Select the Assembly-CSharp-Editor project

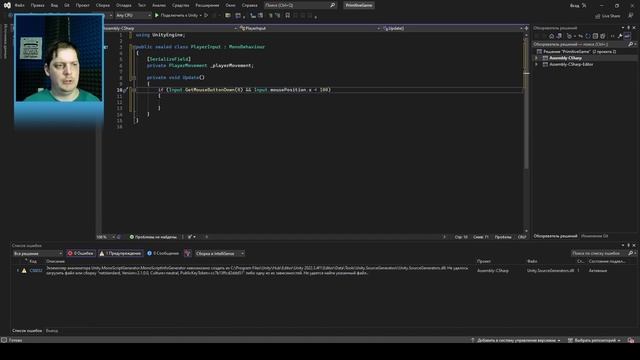(571, 64)
